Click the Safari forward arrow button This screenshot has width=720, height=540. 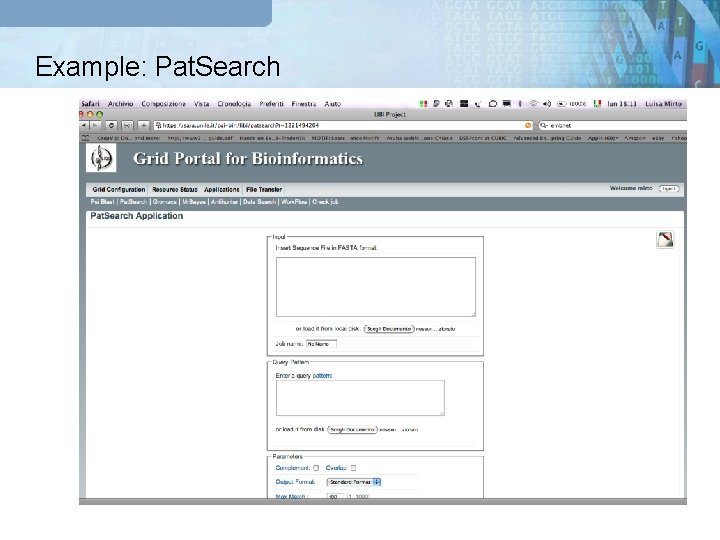[x=95, y=125]
